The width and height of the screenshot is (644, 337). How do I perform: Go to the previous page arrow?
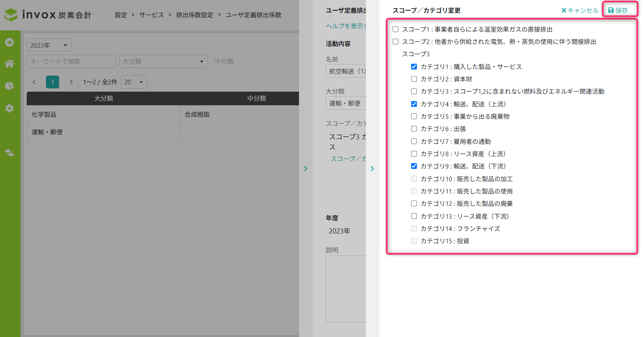pyautogui.click(x=34, y=82)
